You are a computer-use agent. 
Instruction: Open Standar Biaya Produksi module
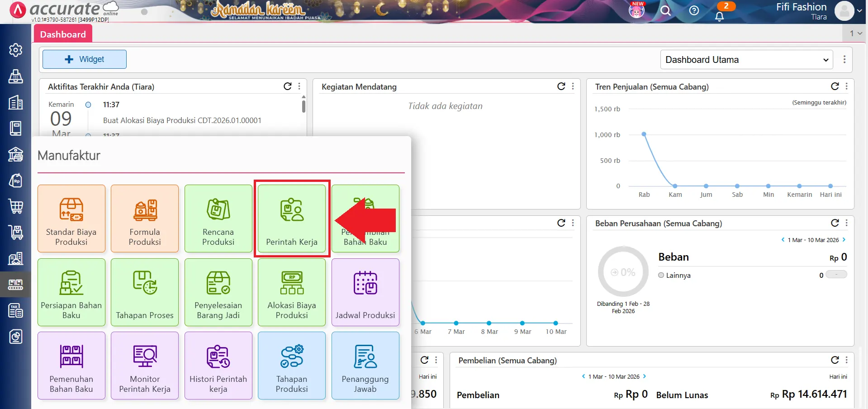[71, 219]
